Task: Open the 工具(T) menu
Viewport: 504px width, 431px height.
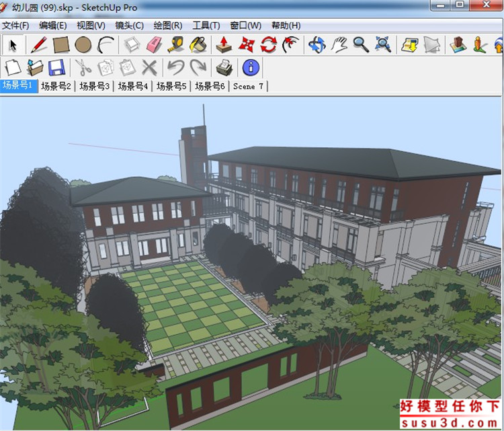Action: tap(206, 26)
